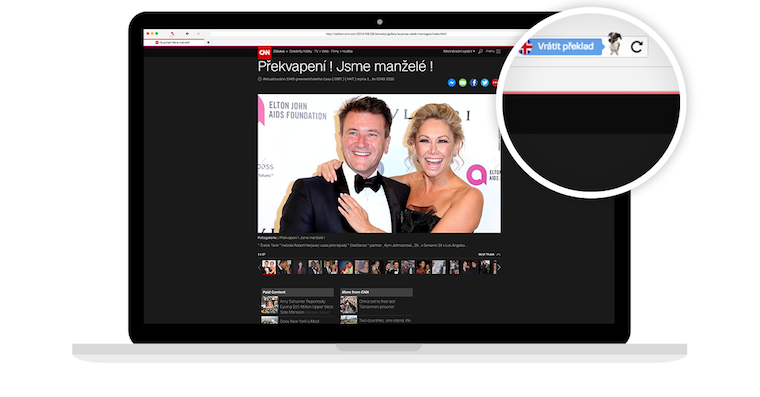Share article on Facebook

tap(474, 83)
